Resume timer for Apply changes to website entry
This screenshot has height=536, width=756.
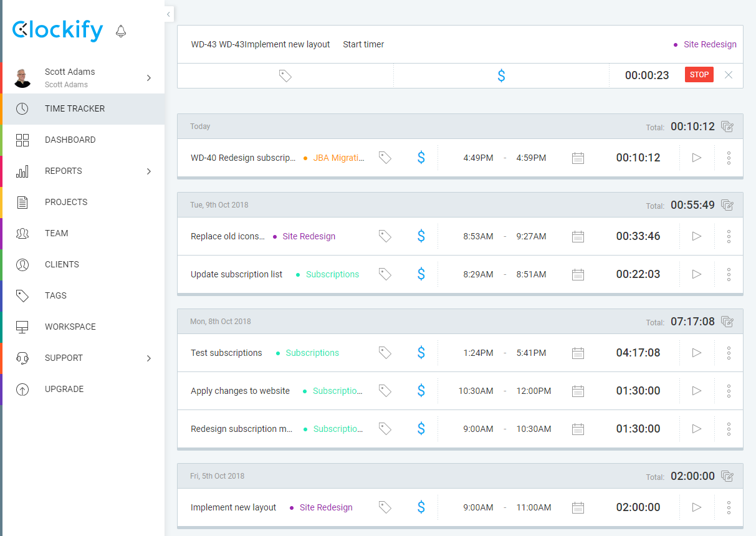coord(697,391)
